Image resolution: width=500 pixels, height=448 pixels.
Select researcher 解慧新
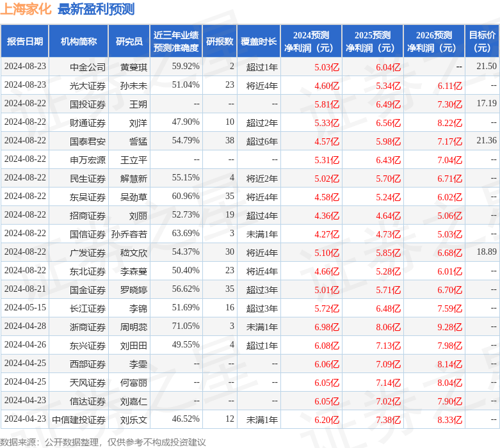point(134,179)
